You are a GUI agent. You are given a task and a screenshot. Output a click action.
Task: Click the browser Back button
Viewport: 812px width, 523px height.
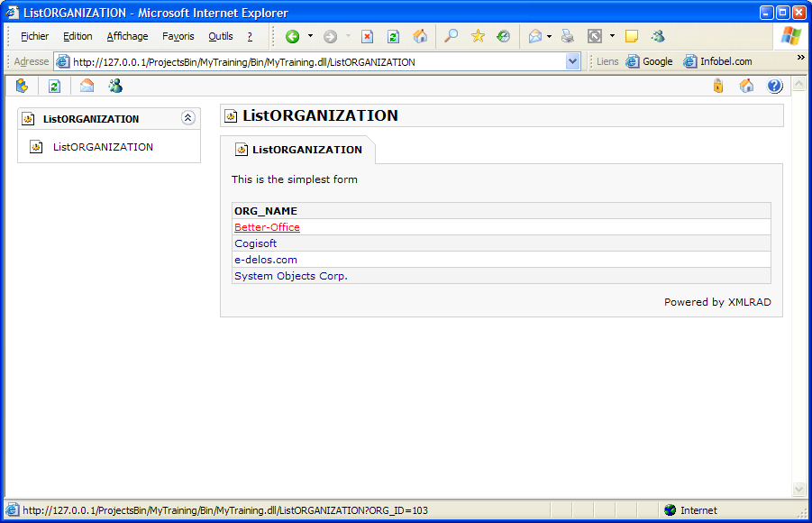(292, 37)
